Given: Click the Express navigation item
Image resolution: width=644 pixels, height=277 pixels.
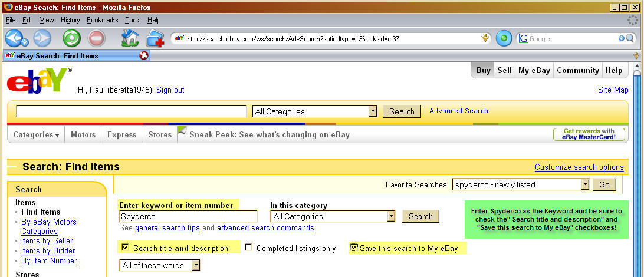Looking at the screenshot, I should (x=121, y=134).
